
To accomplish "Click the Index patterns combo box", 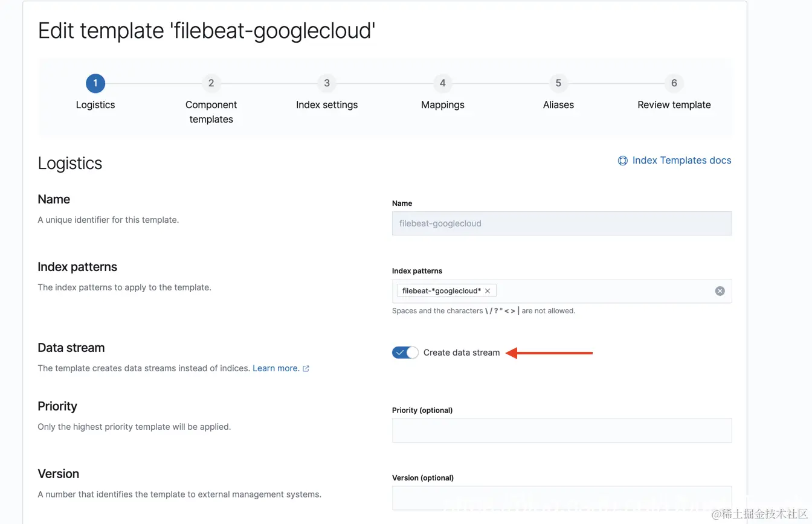I will coord(604,291).
